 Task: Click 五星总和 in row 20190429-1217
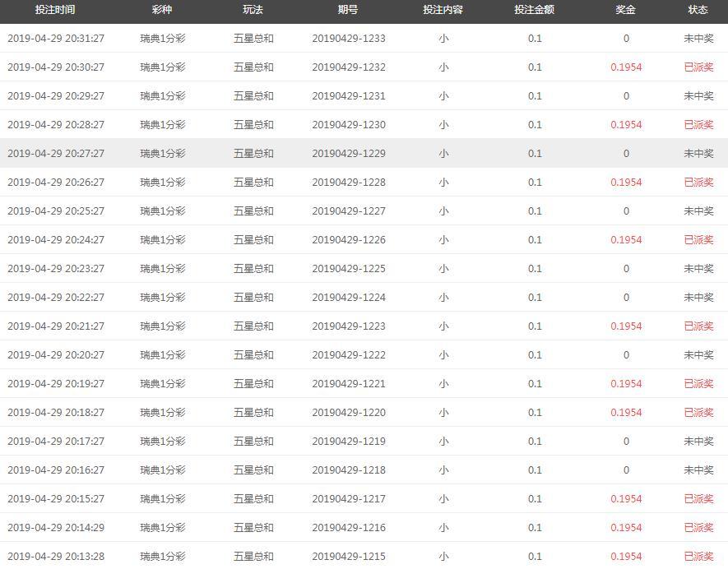[x=253, y=499]
